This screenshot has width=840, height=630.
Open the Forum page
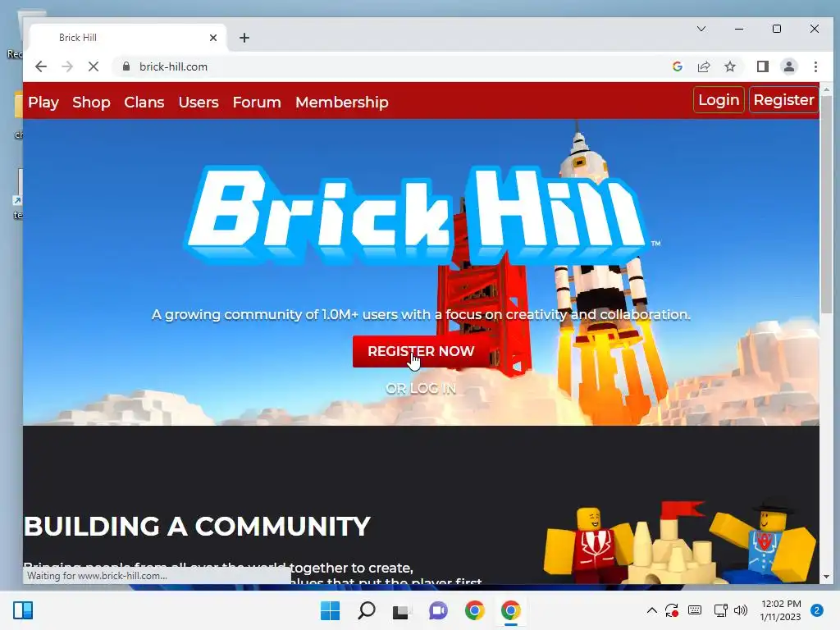pyautogui.click(x=257, y=102)
